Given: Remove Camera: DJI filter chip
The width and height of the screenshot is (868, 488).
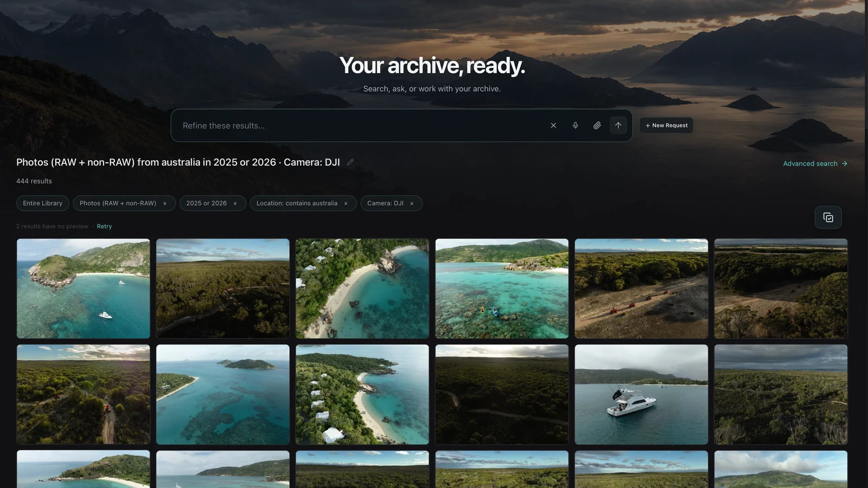Looking at the screenshot, I should (x=412, y=203).
